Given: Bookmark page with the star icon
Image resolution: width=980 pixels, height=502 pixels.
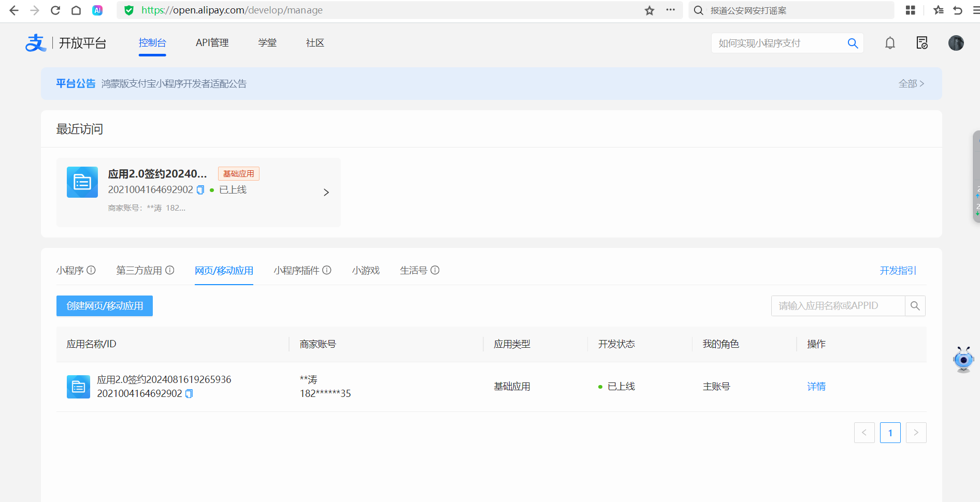Looking at the screenshot, I should pyautogui.click(x=650, y=10).
